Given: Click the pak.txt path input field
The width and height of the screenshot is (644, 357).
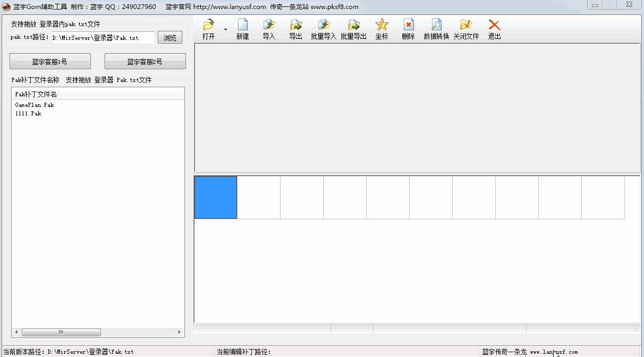Looking at the screenshot, I should [x=102, y=38].
